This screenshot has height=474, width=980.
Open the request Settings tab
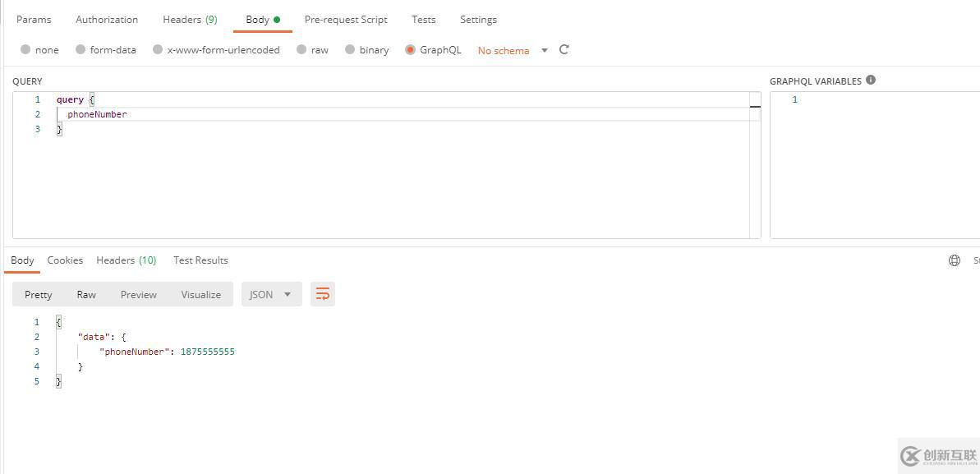(478, 20)
